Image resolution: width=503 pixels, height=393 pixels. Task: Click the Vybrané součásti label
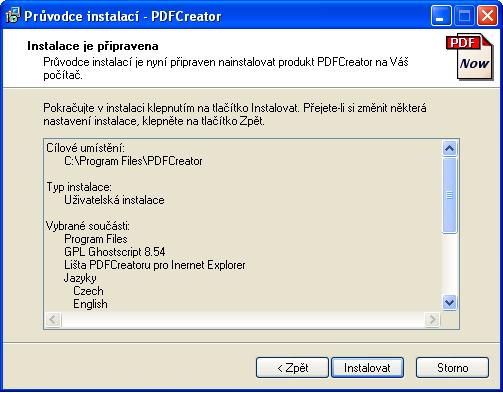coord(88,226)
